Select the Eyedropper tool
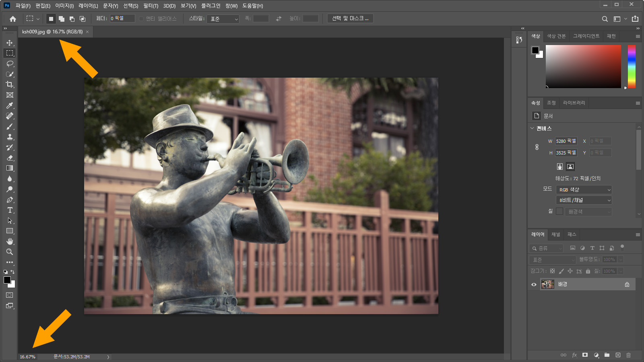 (10, 105)
